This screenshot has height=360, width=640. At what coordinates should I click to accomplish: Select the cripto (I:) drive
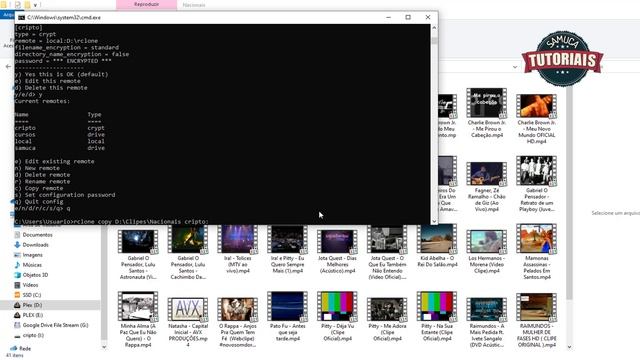pos(33,335)
